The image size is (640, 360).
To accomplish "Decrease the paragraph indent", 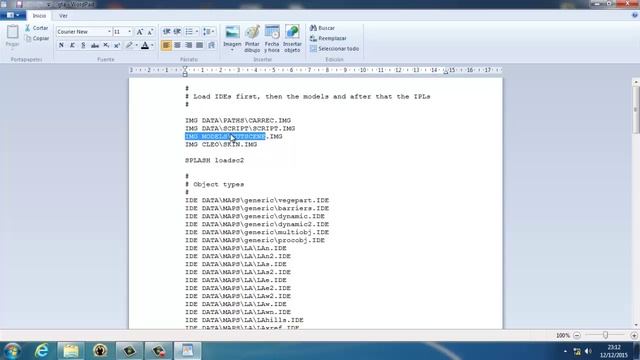I will coord(167,31).
